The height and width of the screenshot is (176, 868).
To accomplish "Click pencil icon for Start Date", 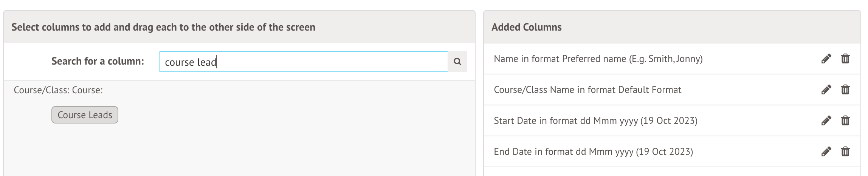I will coord(826,121).
